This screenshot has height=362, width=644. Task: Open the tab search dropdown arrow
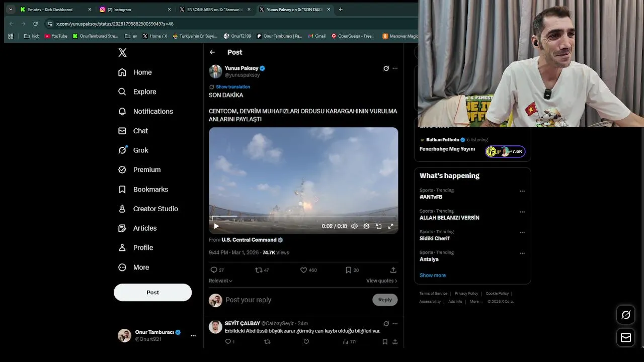pyautogui.click(x=11, y=10)
